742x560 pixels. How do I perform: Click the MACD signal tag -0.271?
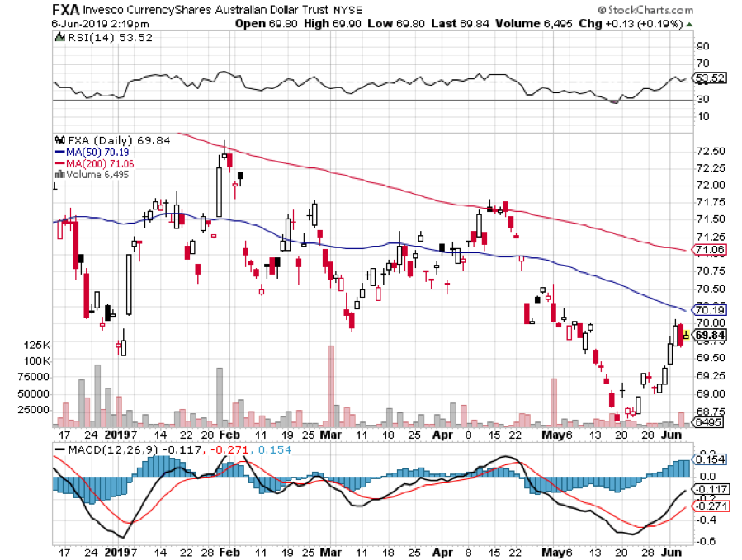pos(709,506)
